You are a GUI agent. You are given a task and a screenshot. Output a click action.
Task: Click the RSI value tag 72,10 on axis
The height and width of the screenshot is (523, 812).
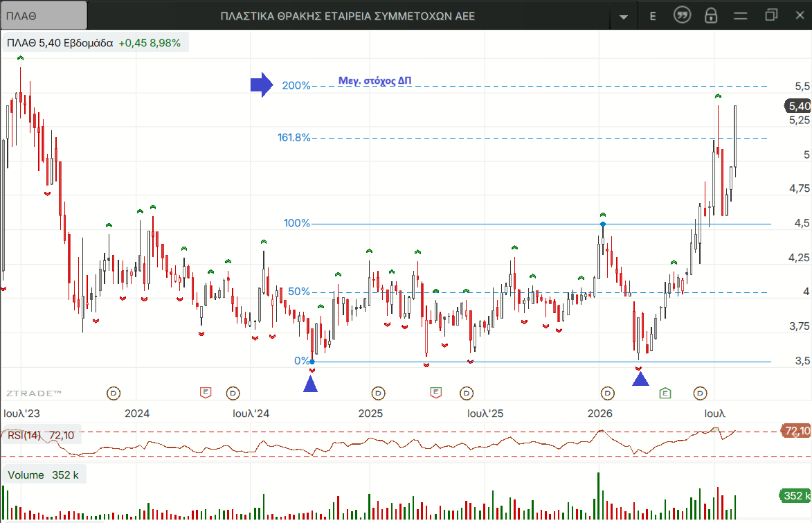point(797,431)
